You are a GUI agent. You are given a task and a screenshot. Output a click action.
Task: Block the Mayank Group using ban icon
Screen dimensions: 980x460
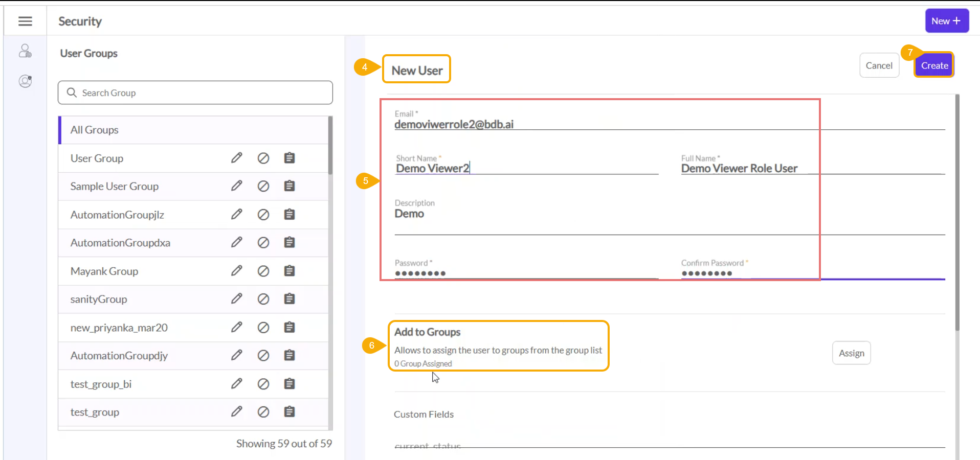pyautogui.click(x=263, y=271)
